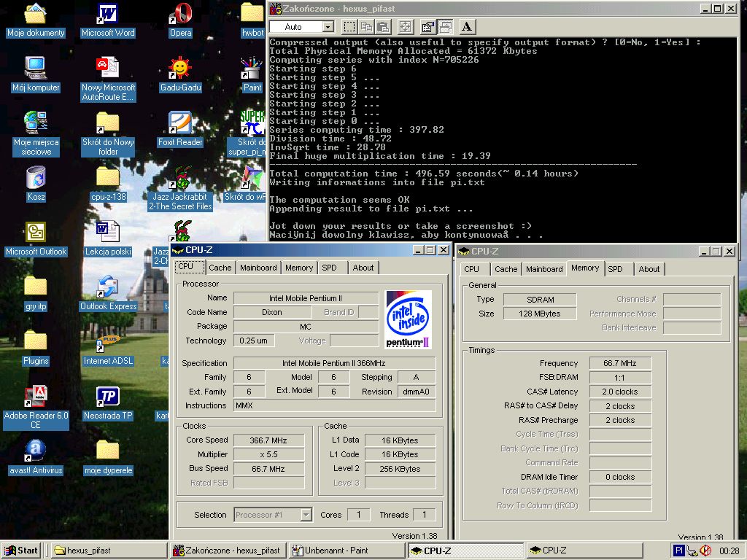Open SPD tab in right CPU-Z window
The height and width of the screenshot is (560, 747).
point(615,269)
